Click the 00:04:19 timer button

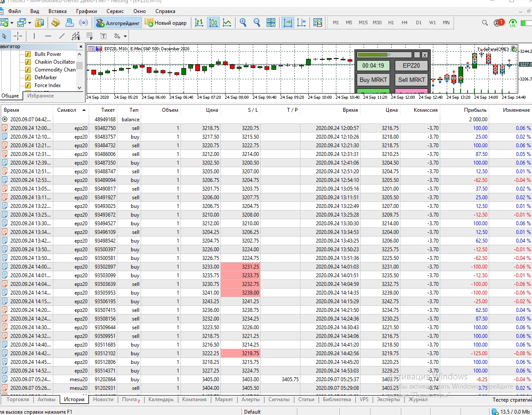[x=373, y=66]
